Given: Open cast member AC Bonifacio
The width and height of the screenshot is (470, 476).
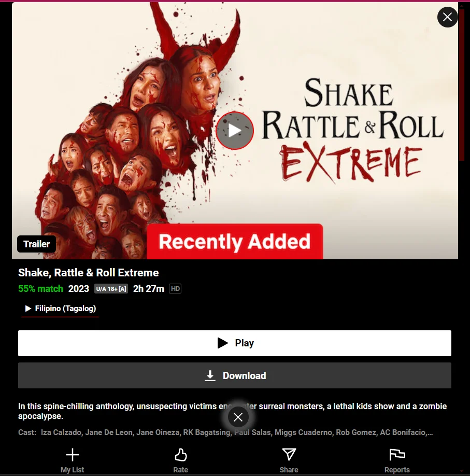Looking at the screenshot, I should (x=403, y=432).
